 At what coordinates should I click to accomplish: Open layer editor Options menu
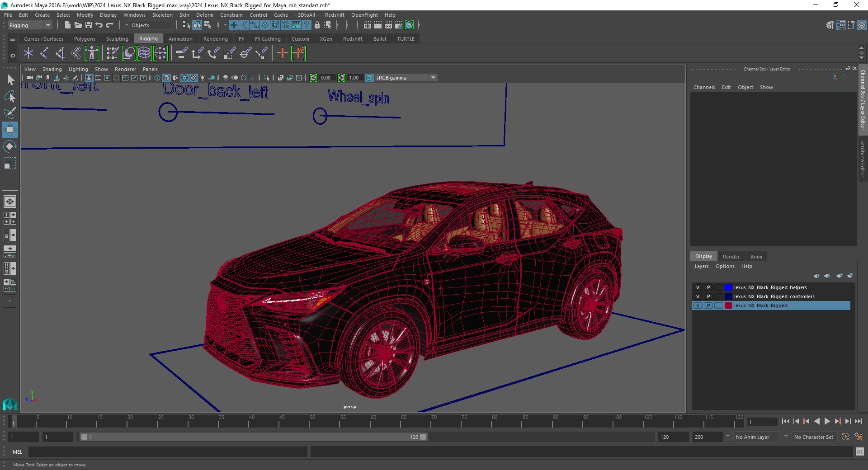click(x=725, y=266)
